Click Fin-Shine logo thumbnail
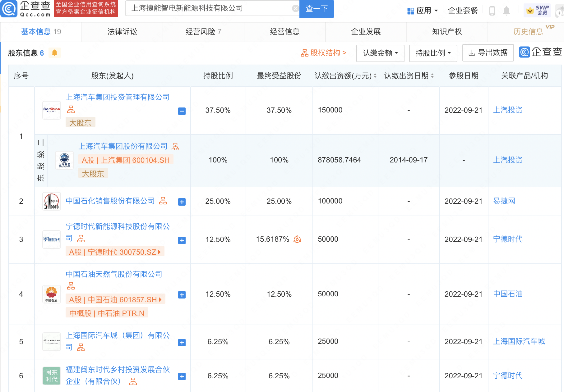The width and height of the screenshot is (564, 392). pyautogui.click(x=52, y=110)
